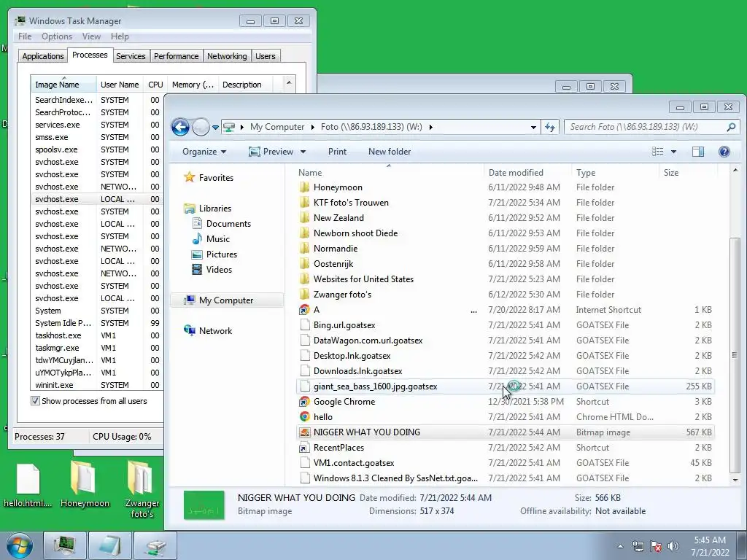Click the bitmap preview thumbnail in details pane
Image resolution: width=747 pixels, height=560 pixels.
point(204,505)
